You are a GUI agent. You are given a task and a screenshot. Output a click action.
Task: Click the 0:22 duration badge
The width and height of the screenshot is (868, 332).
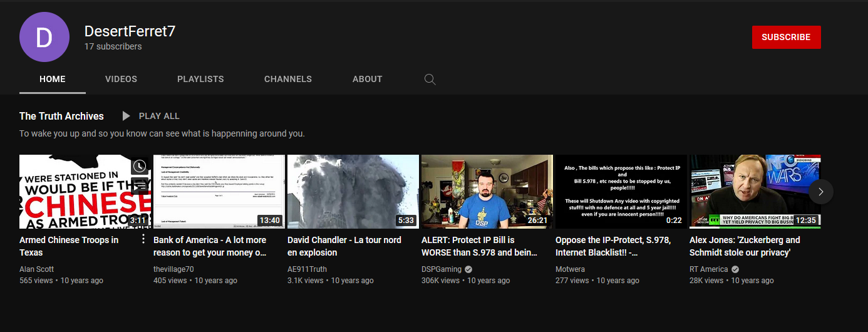click(x=674, y=220)
